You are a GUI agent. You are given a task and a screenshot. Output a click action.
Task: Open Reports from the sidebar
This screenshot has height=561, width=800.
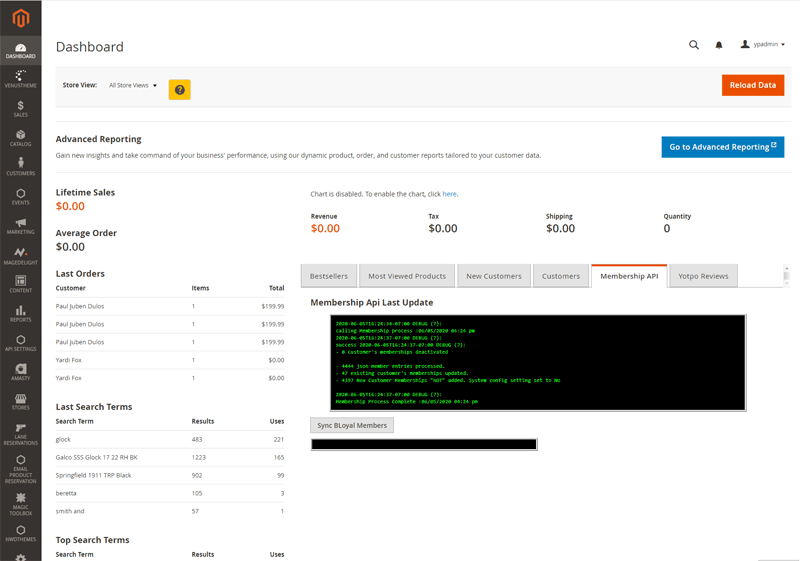(20, 314)
